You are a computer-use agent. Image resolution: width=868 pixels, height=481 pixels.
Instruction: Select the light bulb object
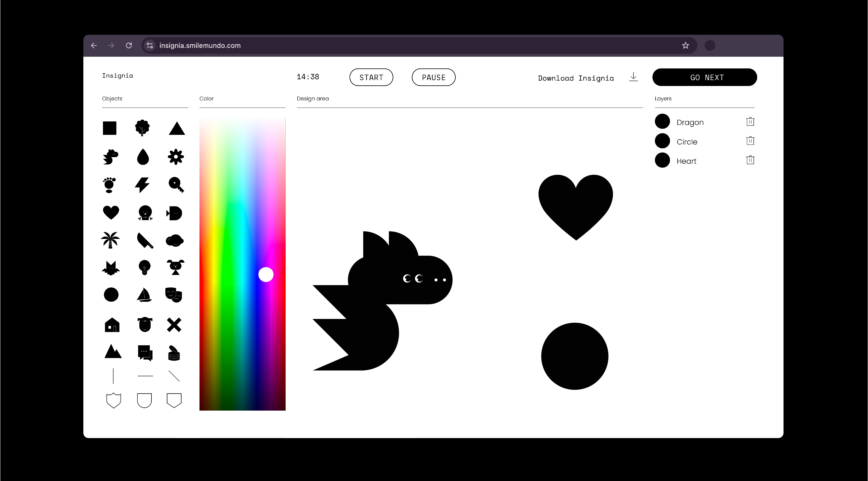[145, 268]
